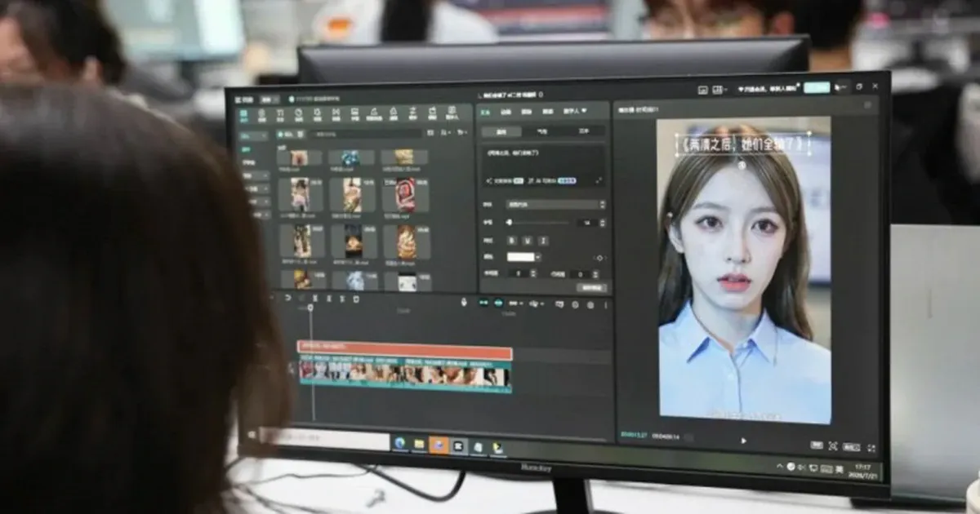This screenshot has width=980, height=514.
Task: Click the aspect ratio button below the preview
Action: [x=851, y=447]
